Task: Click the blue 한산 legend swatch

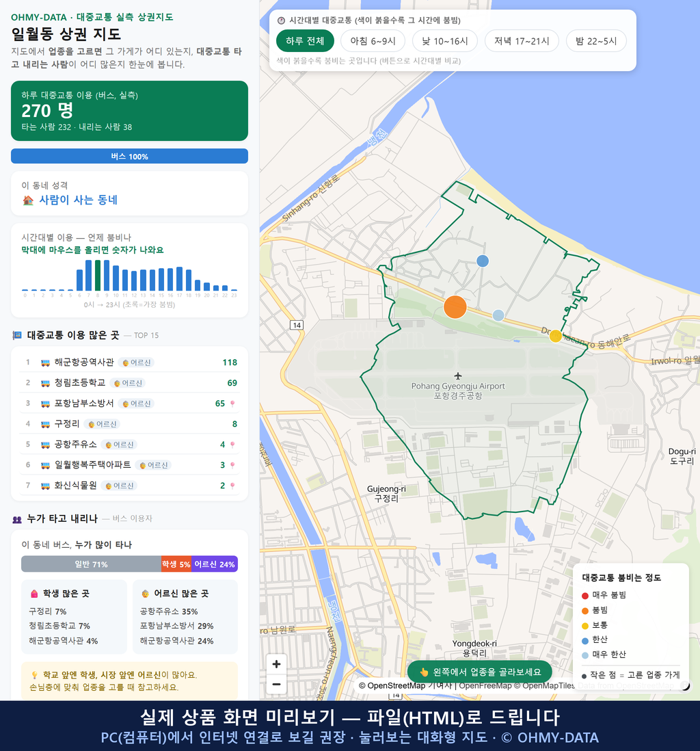Action: [x=585, y=641]
